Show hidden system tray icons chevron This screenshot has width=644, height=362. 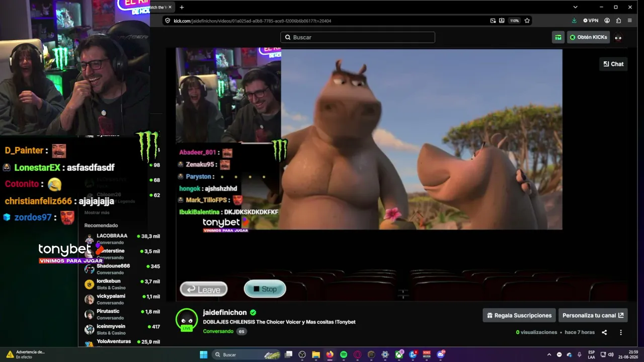tap(549, 354)
